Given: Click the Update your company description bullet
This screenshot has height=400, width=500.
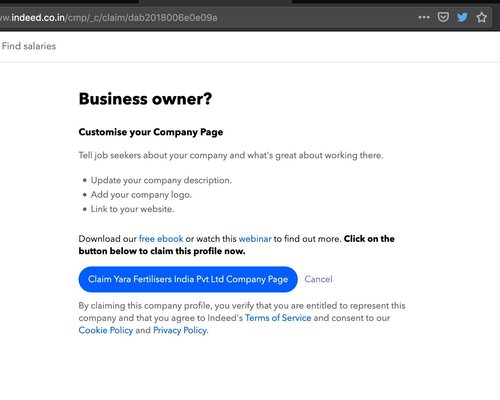Looking at the screenshot, I should tap(161, 180).
